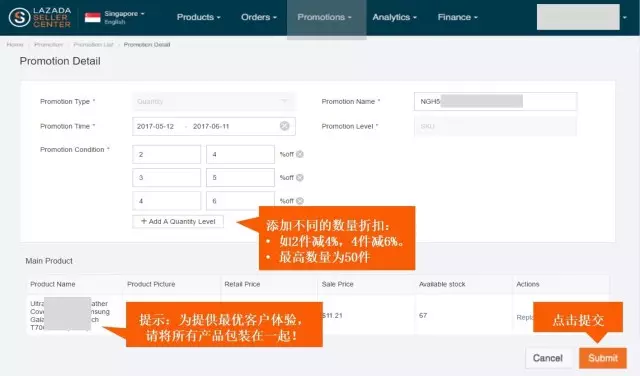This screenshot has width=640, height=376.
Task: Click the Actions column header
Action: (528, 284)
